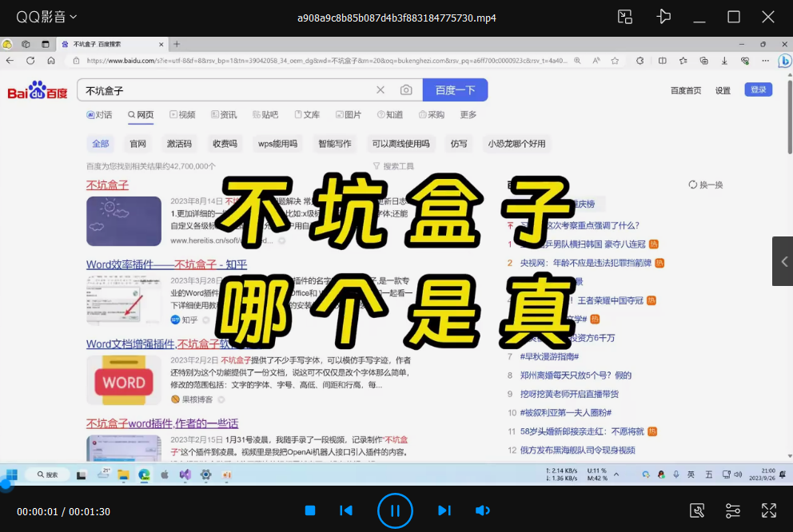Switch QQ影音 to mini window mode
This screenshot has width=793, height=532.
pyautogui.click(x=625, y=17)
